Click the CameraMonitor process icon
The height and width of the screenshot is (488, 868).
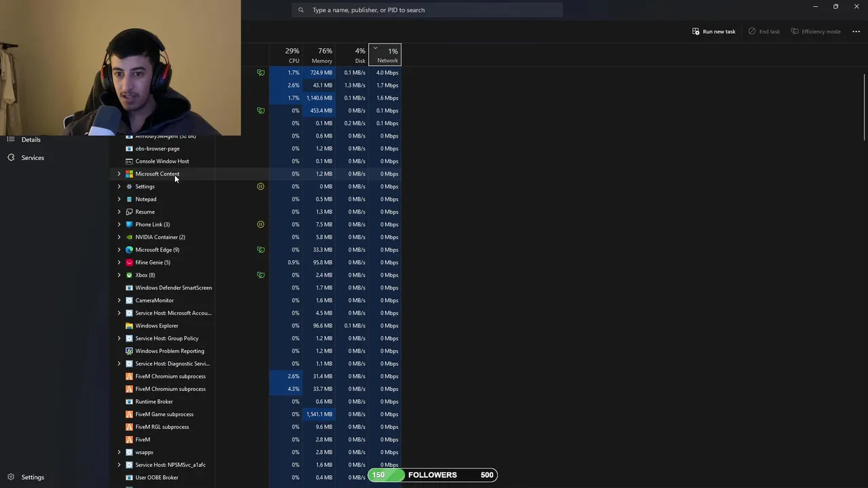129,300
